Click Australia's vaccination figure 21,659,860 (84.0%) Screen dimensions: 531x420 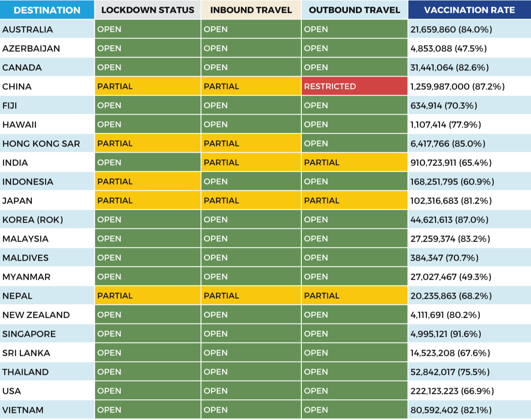[451, 30]
